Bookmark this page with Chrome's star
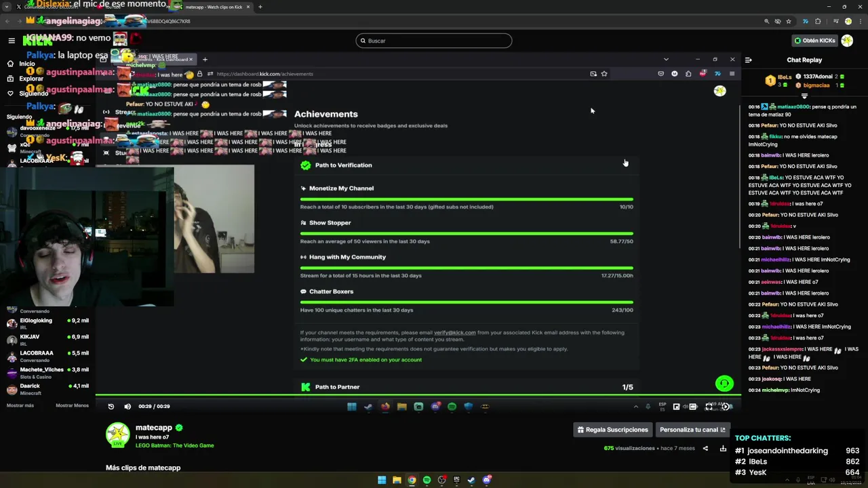The image size is (868, 488). pos(789,21)
